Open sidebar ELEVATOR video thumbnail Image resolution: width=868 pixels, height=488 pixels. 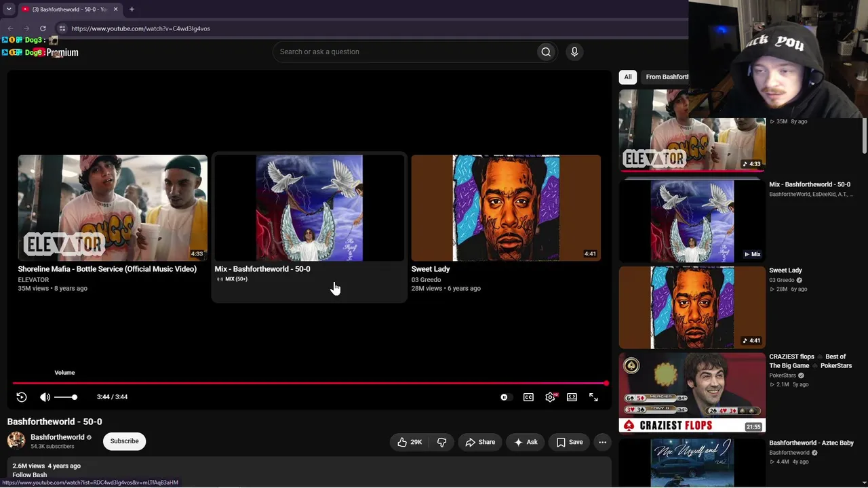(x=692, y=130)
